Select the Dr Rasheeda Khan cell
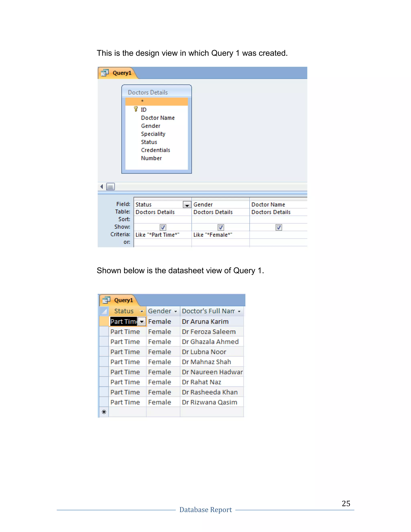The height and width of the screenshot is (532, 411). click(x=212, y=392)
